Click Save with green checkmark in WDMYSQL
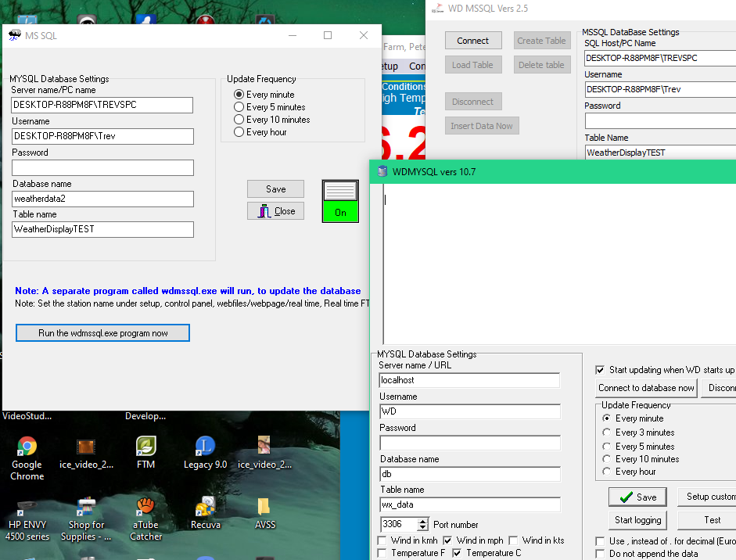This screenshot has width=736, height=560. [x=638, y=497]
